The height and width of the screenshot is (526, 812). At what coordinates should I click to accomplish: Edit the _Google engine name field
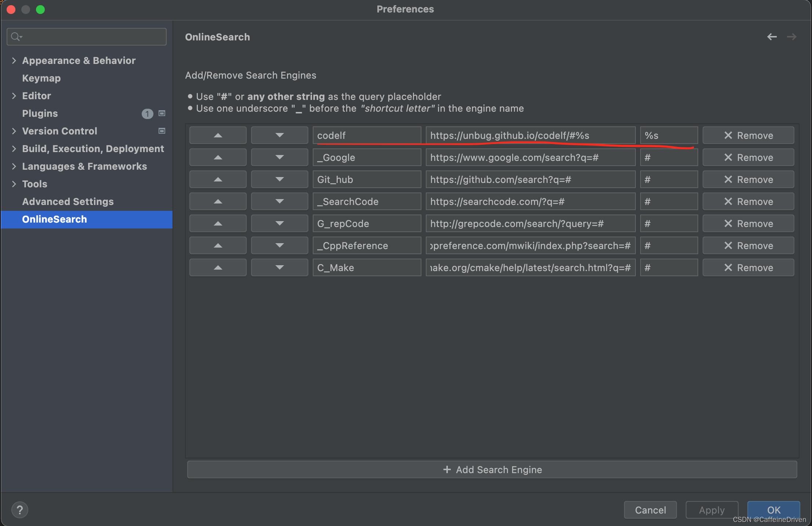pyautogui.click(x=367, y=157)
